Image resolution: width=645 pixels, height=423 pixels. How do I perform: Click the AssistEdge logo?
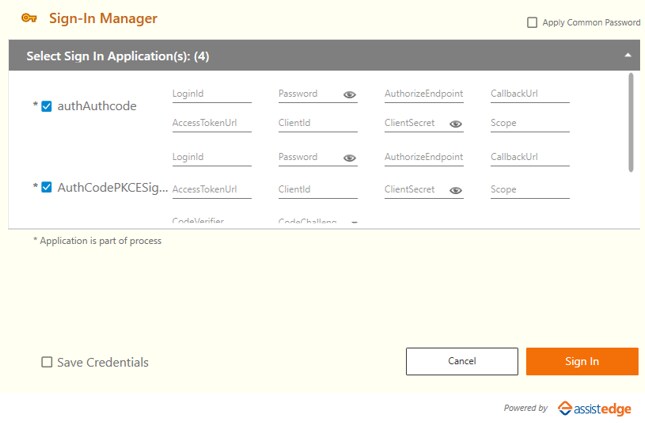pyautogui.click(x=596, y=407)
